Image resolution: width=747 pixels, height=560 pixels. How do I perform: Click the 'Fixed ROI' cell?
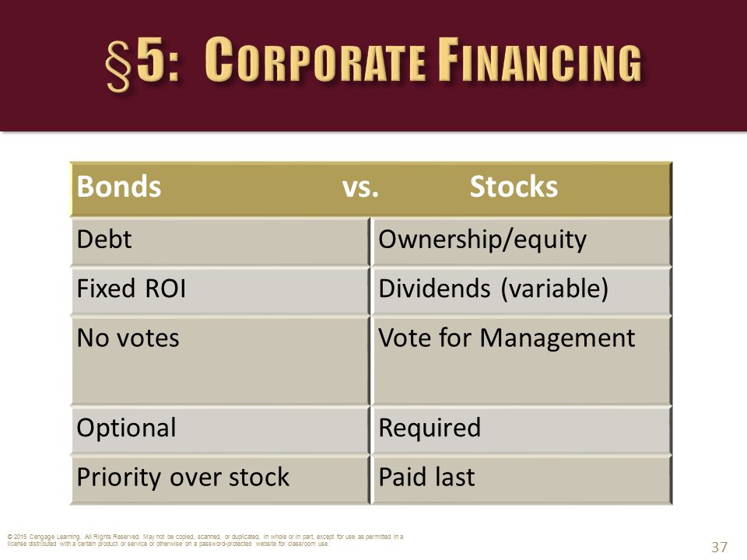tap(220, 290)
